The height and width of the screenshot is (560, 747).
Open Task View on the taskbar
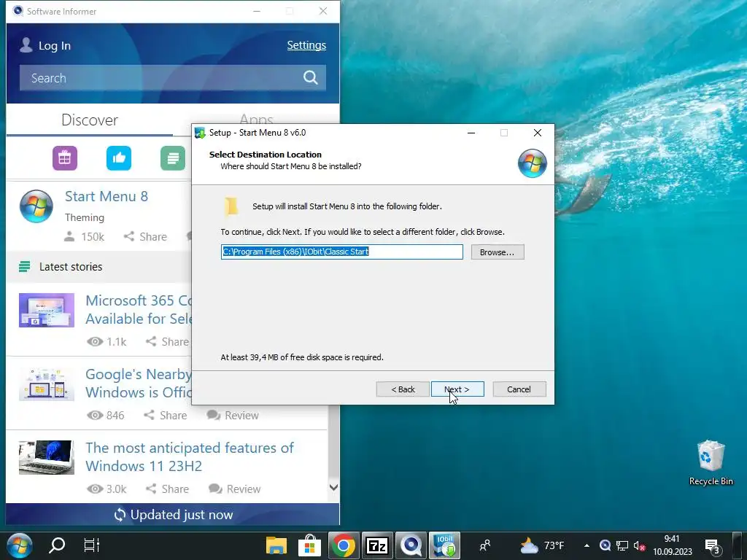click(x=91, y=545)
